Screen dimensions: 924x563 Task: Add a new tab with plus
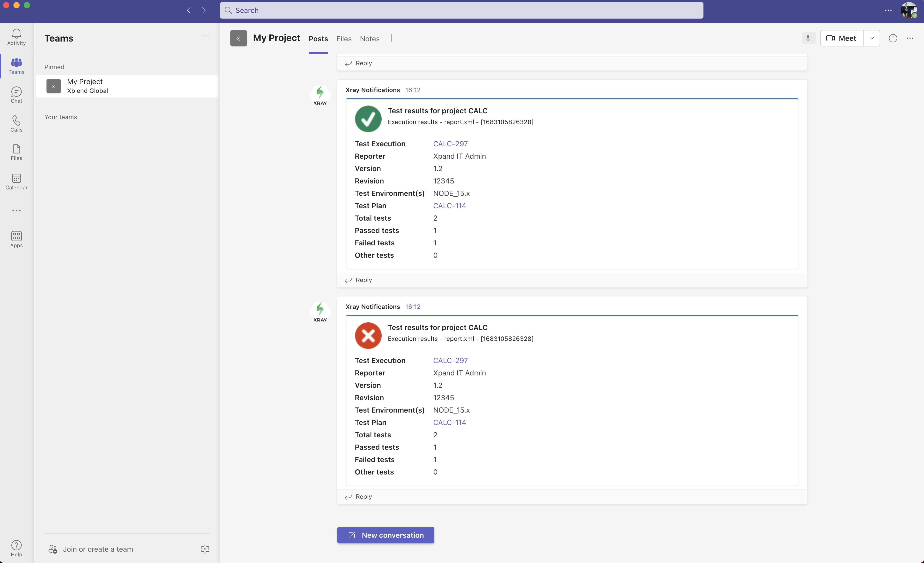coord(391,38)
